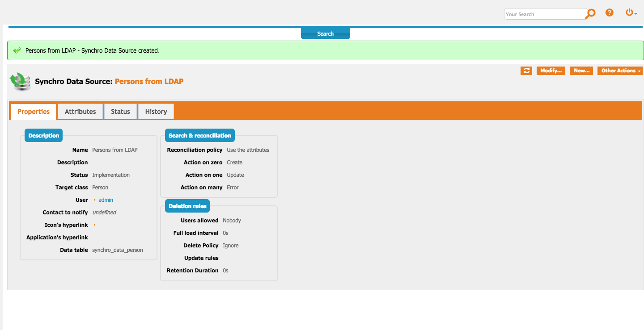Image resolution: width=644 pixels, height=330 pixels.
Task: Click the Search & reconciliation section header
Action: point(199,136)
